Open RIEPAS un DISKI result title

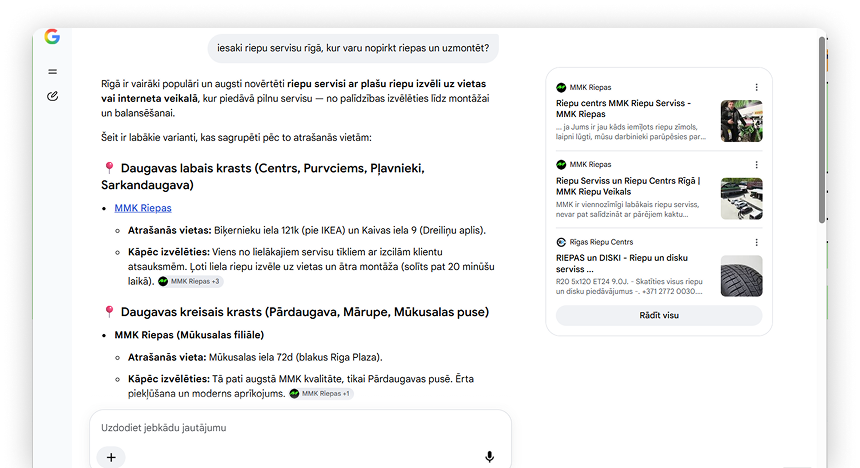click(x=621, y=263)
